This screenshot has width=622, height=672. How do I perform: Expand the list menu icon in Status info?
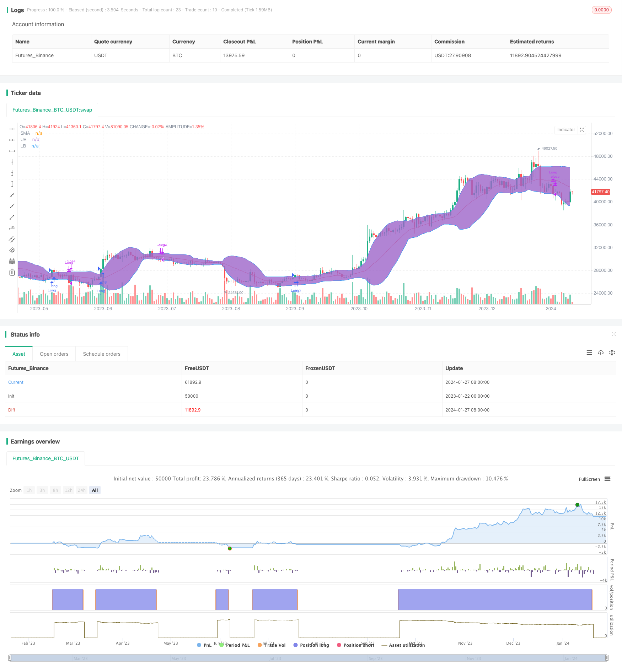coord(589,353)
